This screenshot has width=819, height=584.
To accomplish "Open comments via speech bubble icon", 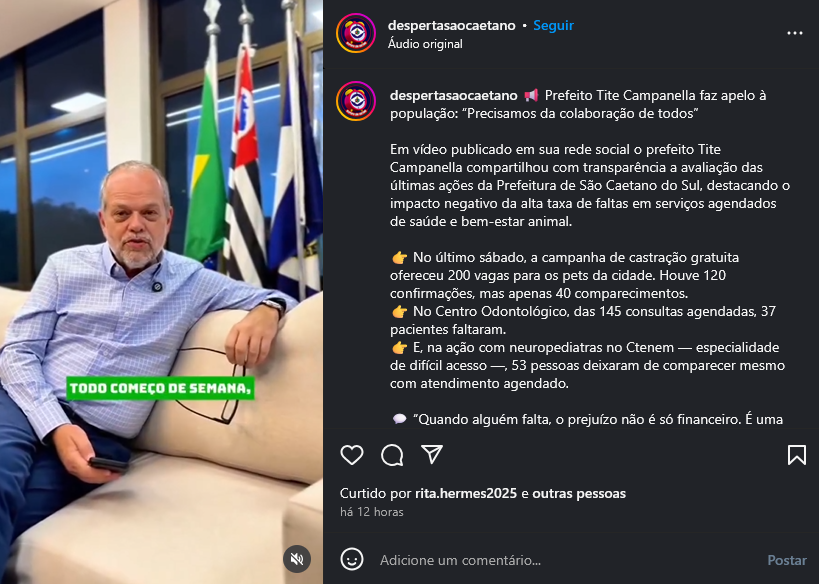I will tap(392, 455).
